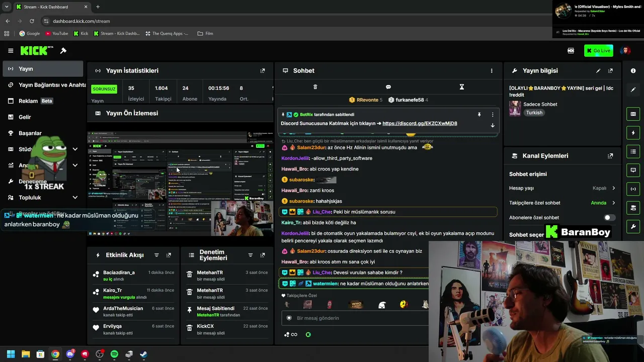Image resolution: width=644 pixels, height=362 pixels.
Task: Click the stream preview thumbnail
Action: (x=180, y=184)
